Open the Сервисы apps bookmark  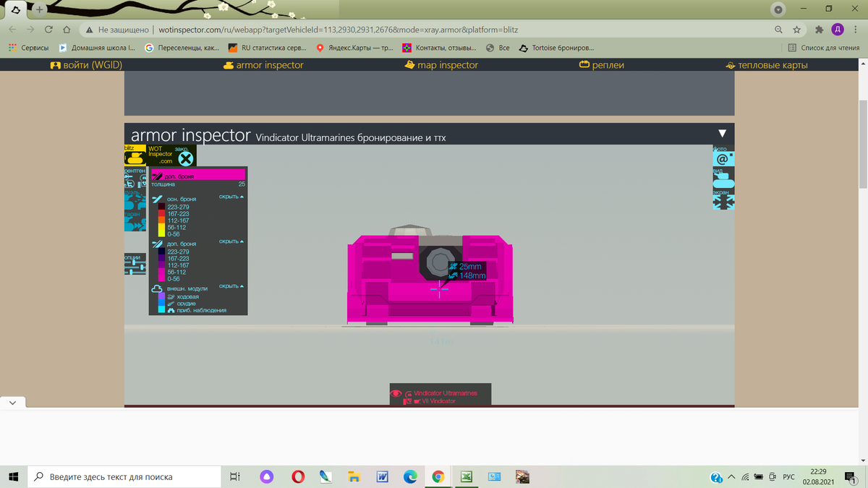coord(29,48)
